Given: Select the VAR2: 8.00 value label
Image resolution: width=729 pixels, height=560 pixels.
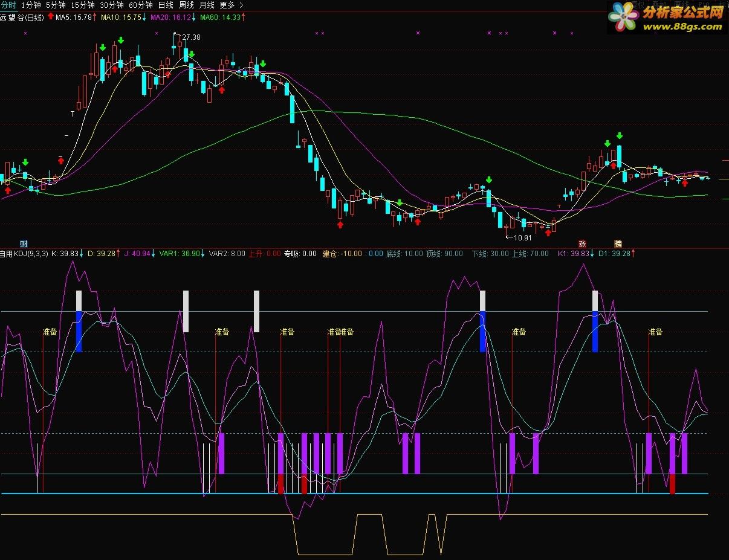Looking at the screenshot, I should pyautogui.click(x=227, y=254).
